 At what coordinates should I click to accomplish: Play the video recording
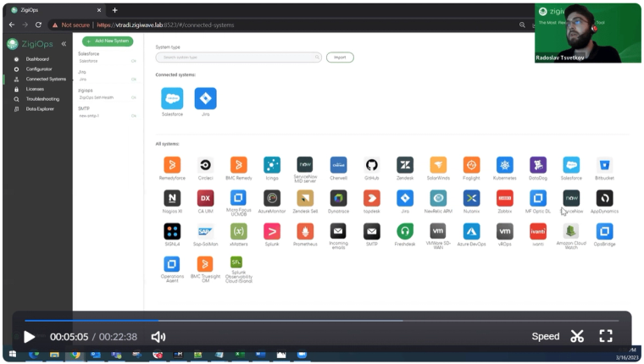pos(29,337)
